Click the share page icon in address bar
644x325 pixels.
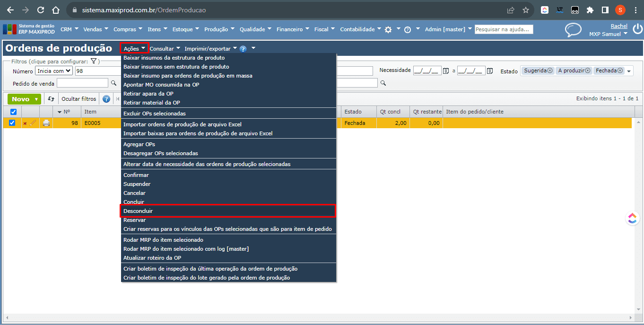(x=511, y=9)
